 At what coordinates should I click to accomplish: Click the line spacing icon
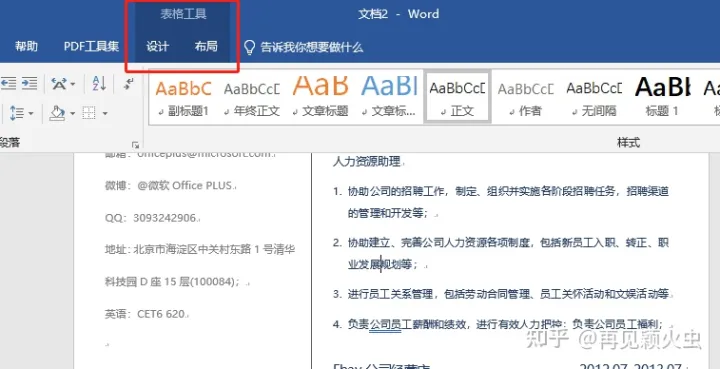pos(16,113)
